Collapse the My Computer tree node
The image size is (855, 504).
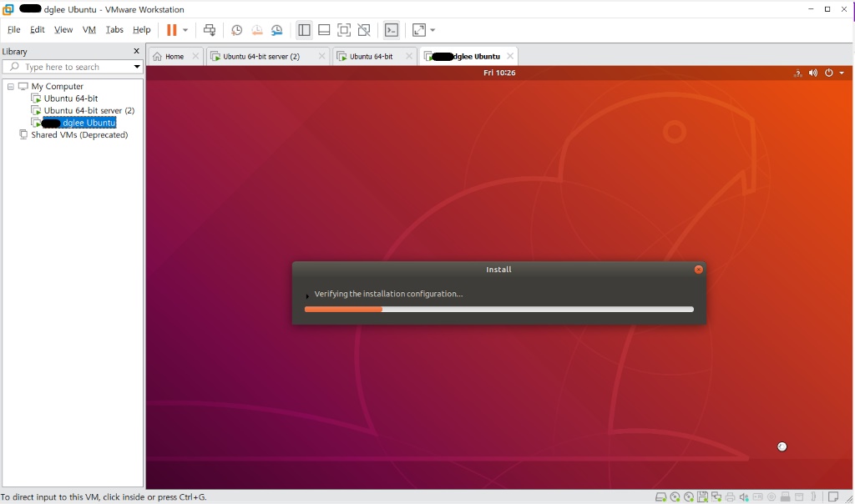10,87
